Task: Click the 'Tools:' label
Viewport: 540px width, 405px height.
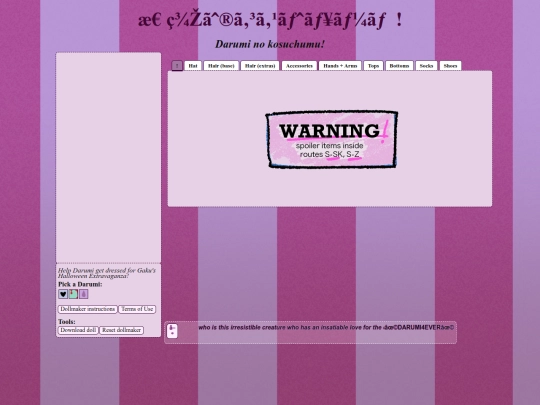Action: 67,322
